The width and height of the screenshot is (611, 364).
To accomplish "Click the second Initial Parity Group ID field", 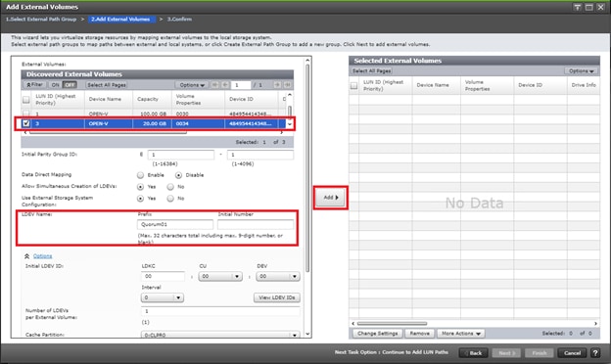I will point(260,155).
